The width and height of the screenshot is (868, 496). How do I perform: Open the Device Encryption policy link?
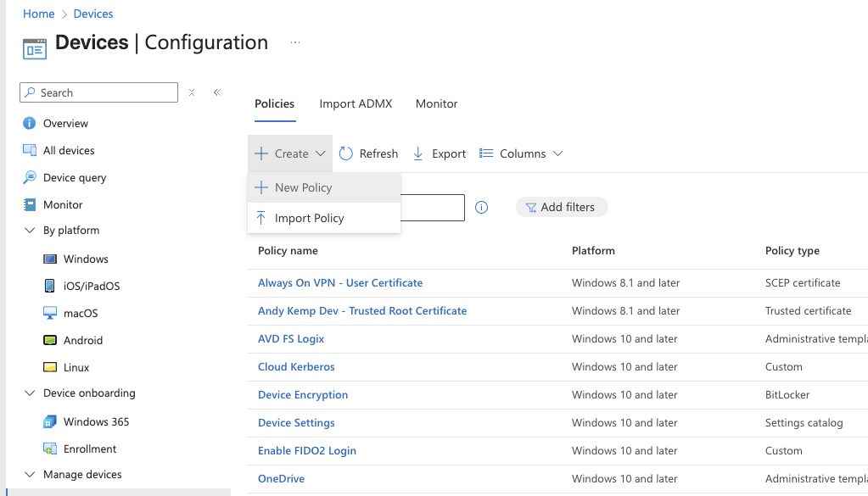point(303,395)
